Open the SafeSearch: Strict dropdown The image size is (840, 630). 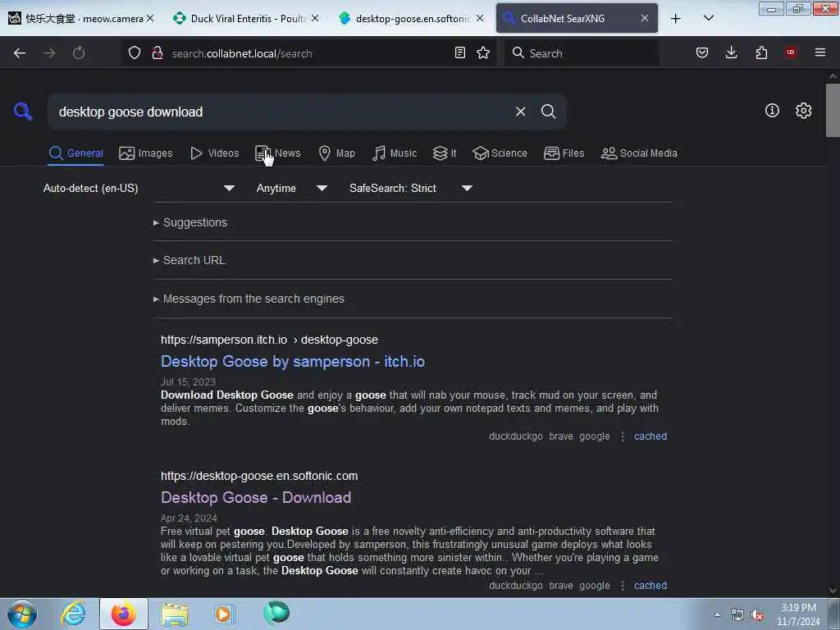(410, 188)
